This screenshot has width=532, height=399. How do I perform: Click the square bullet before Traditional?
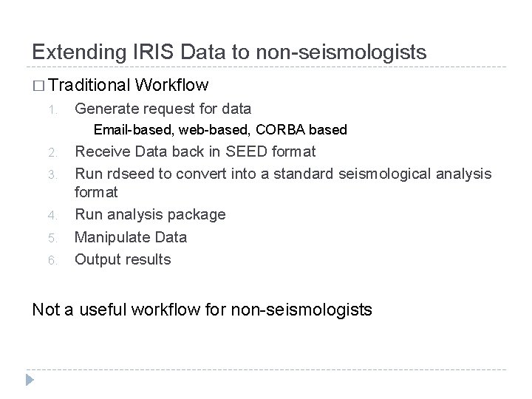pos(38,86)
